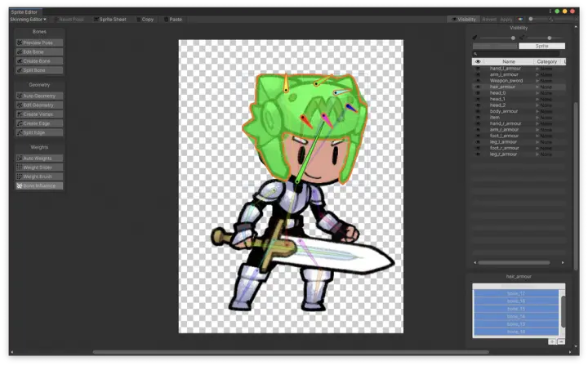Remove bone with the minus button
This screenshot has height=366, width=588.
tap(561, 341)
